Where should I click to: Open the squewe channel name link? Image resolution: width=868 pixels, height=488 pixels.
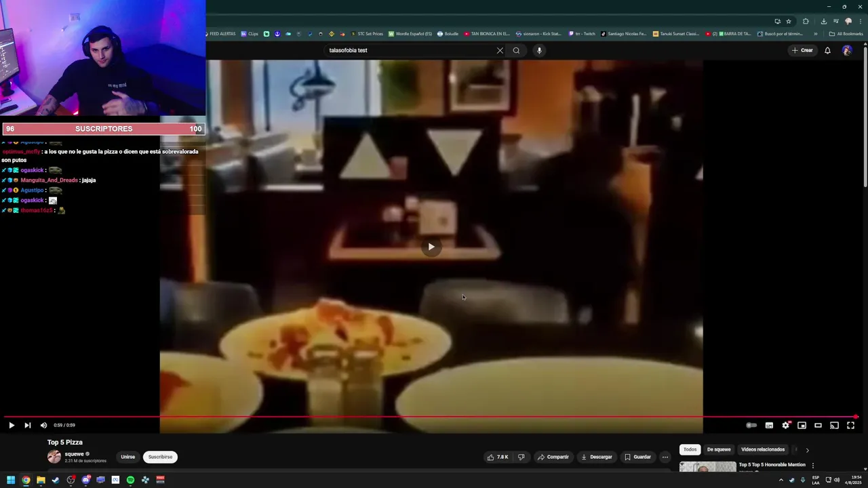point(75,454)
